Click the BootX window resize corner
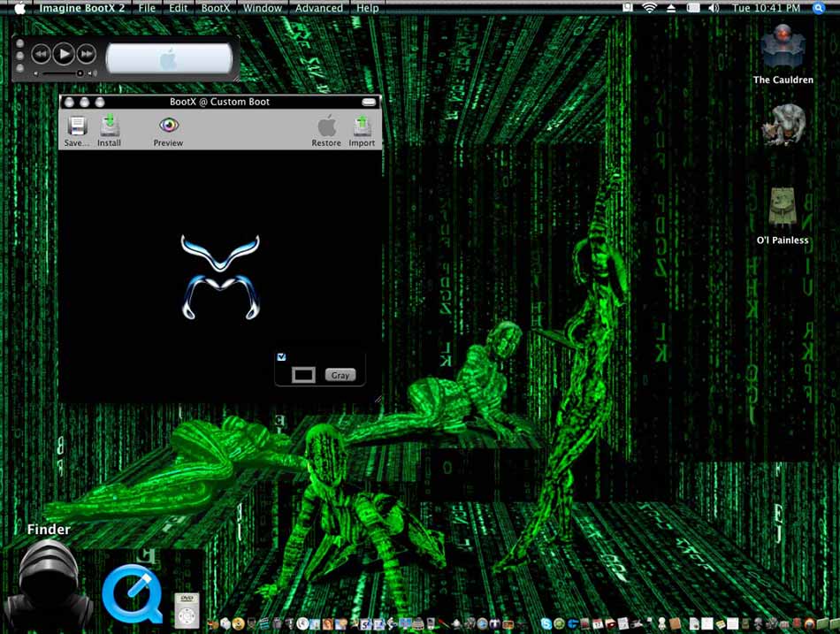Screen dimensions: 840x634 click(x=378, y=399)
